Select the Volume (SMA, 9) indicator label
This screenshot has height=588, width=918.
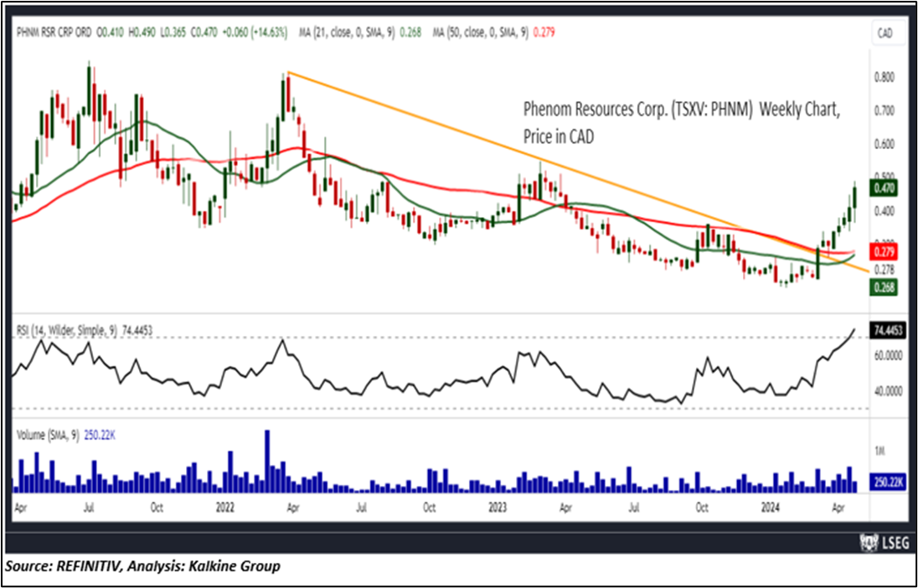point(47,436)
